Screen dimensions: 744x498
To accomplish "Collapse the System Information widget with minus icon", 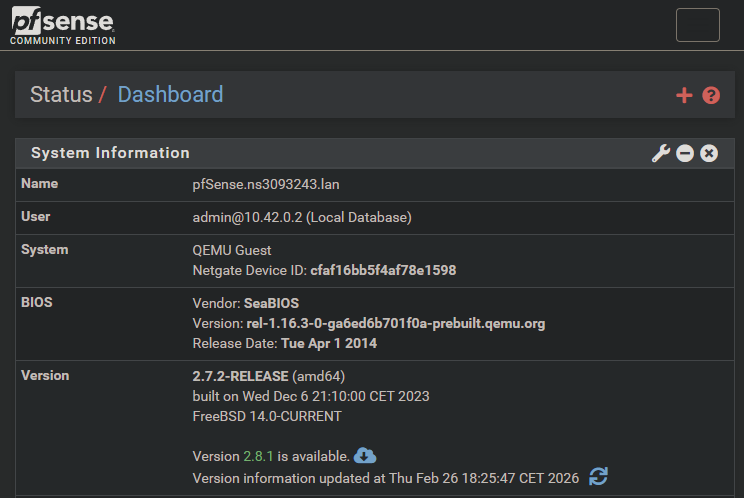I will [685, 153].
